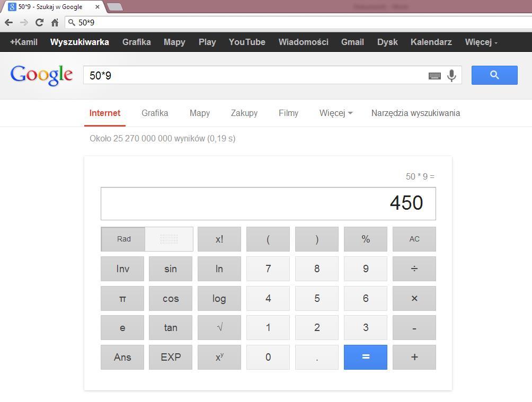Click the divide operator key
The height and width of the screenshot is (402, 532).
[414, 269]
